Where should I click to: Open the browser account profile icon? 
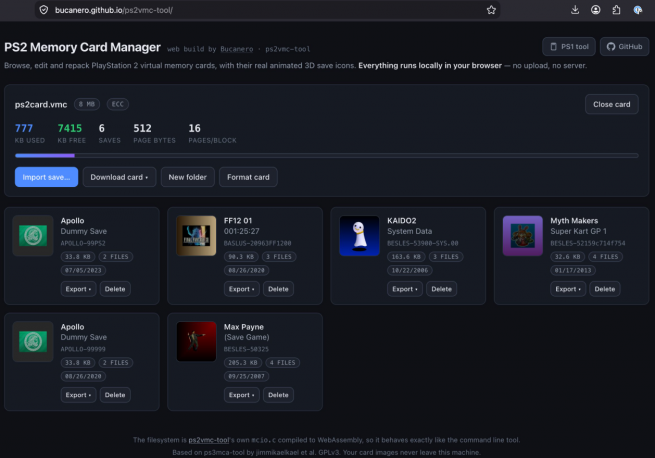point(596,10)
